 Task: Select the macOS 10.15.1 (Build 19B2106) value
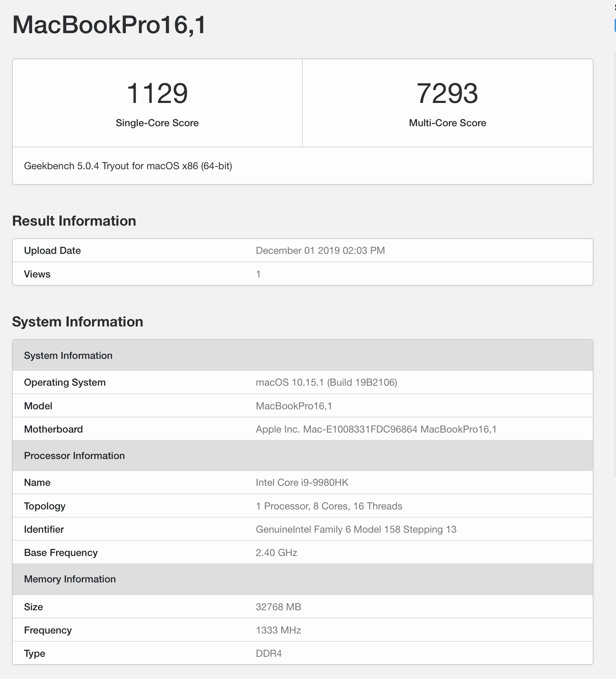point(326,383)
